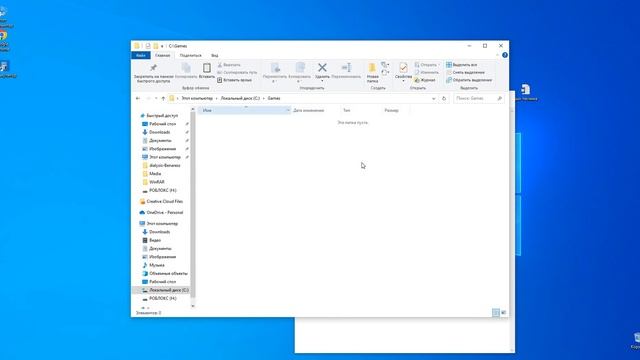The width and height of the screenshot is (640, 360).
Task: Open the easy access dropdown in Создать group
Action: (x=384, y=73)
